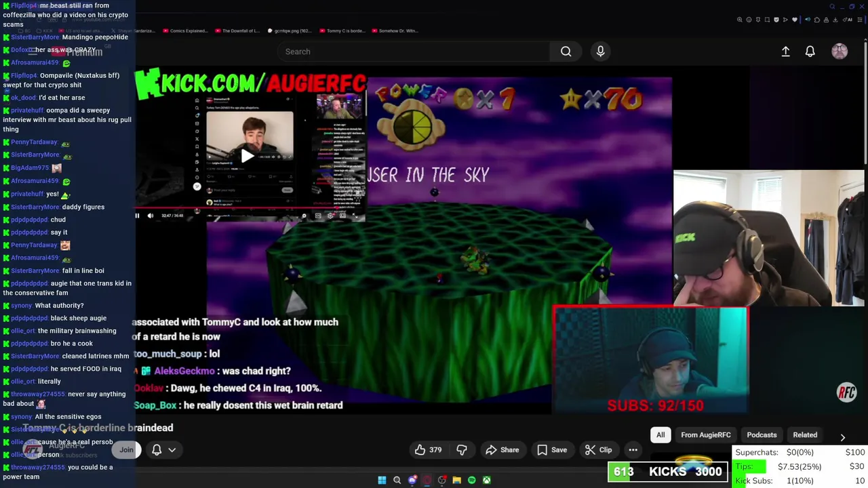Click the search magnifier button
The width and height of the screenshot is (868, 488).
[x=566, y=52]
